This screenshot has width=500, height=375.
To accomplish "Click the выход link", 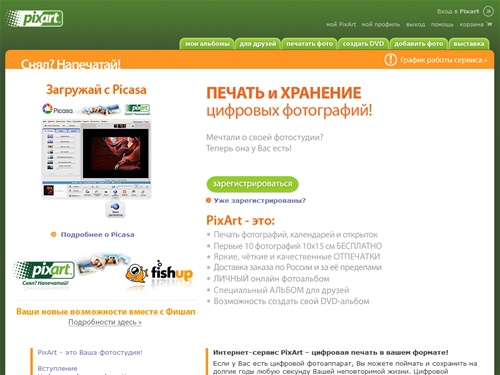I will (x=415, y=24).
